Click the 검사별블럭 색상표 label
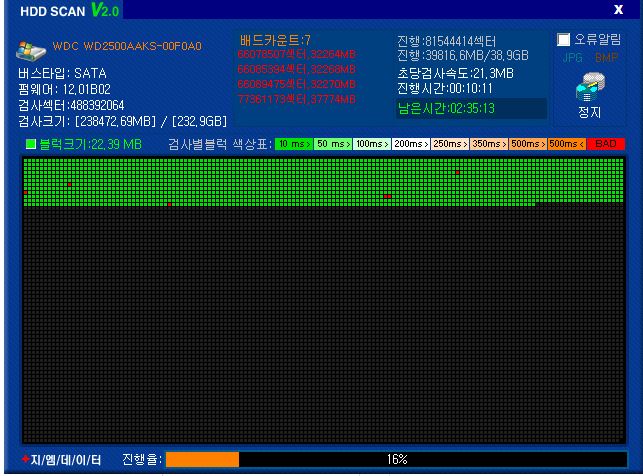Screen dimensions: 643x476 (x=220, y=144)
